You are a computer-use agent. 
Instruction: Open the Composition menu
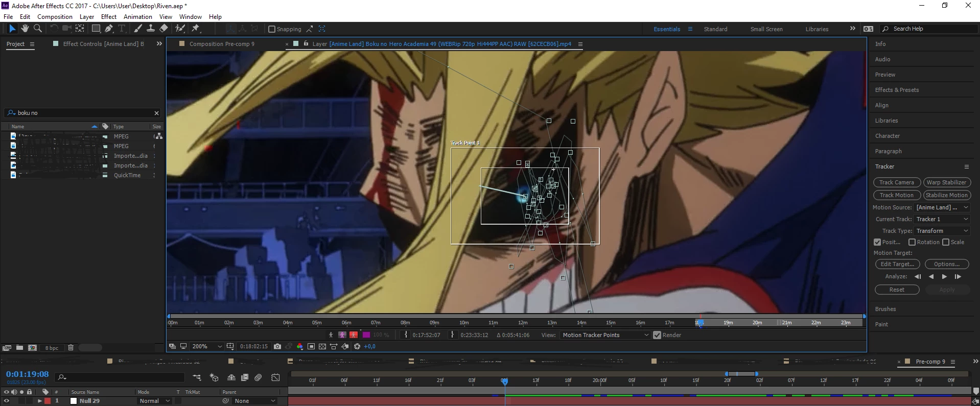point(55,16)
